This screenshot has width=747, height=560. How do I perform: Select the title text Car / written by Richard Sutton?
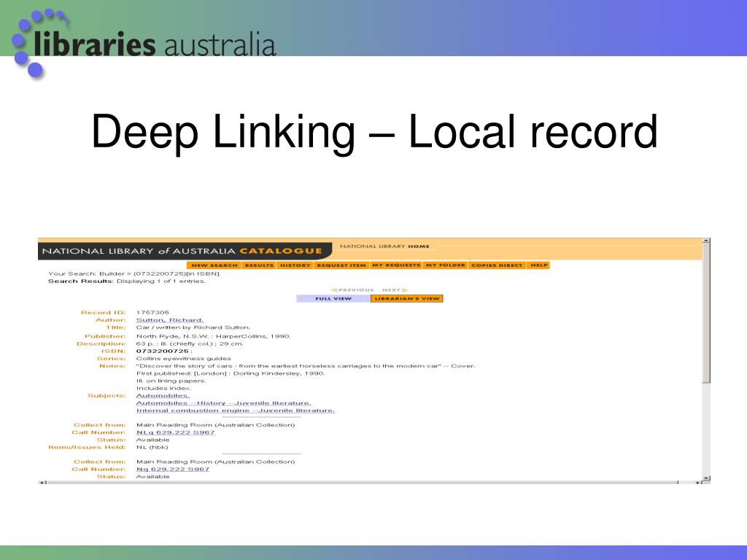pos(193,327)
